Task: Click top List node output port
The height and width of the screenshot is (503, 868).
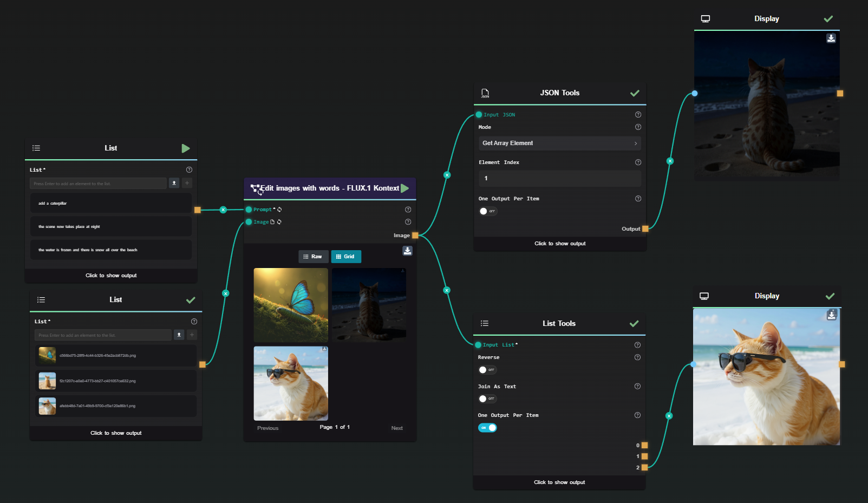Action: coord(198,210)
